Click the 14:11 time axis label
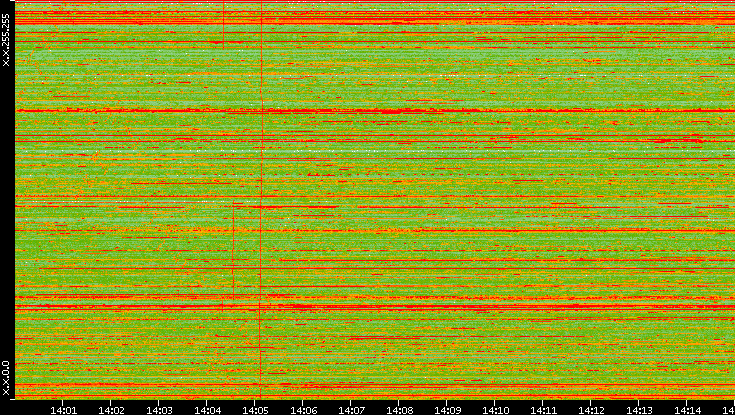Image resolution: width=735 pixels, height=415 pixels. [543, 410]
